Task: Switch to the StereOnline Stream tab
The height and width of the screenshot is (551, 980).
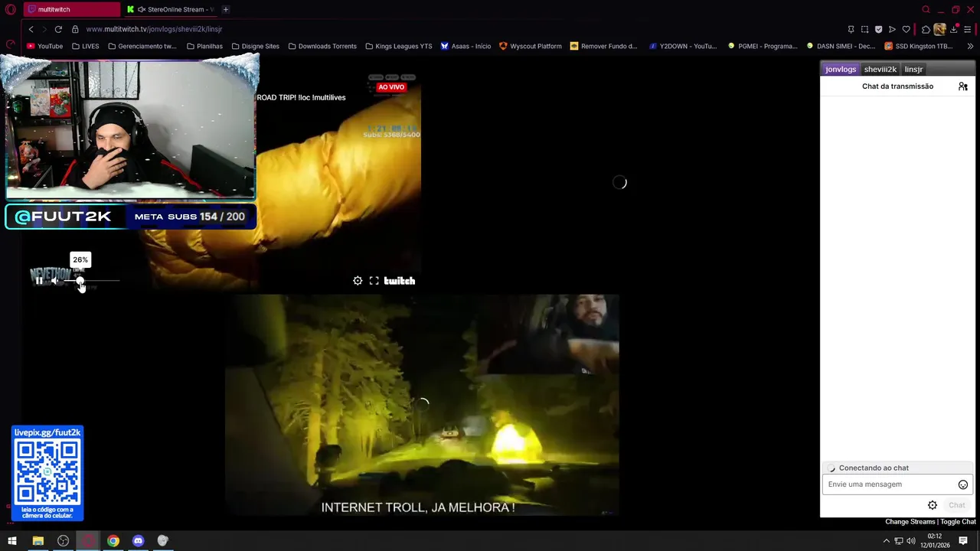Action: tap(170, 9)
